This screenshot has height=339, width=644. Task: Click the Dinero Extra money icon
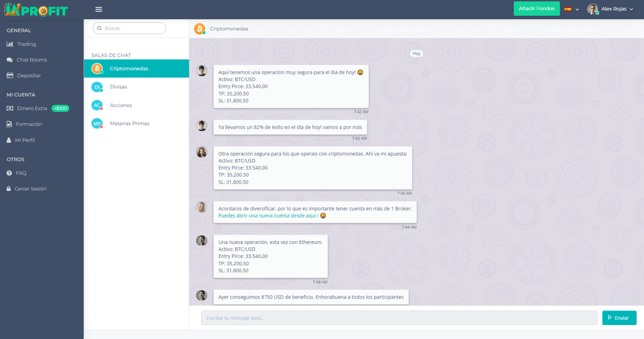tap(10, 109)
